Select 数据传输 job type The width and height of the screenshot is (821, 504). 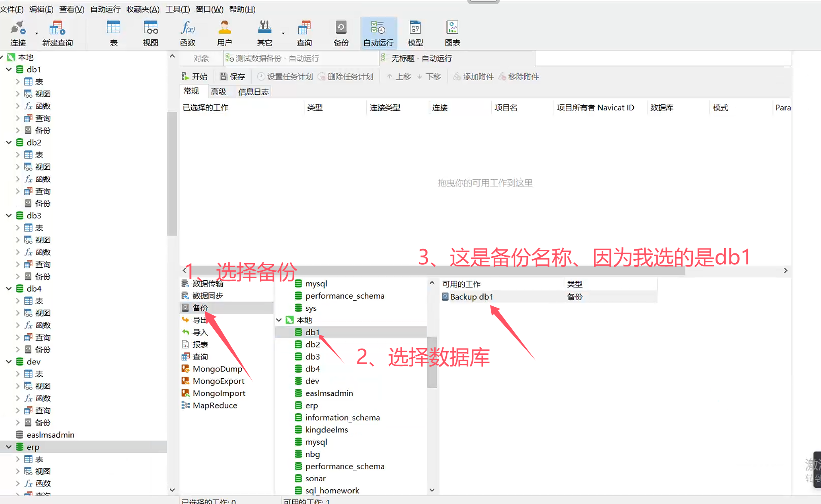(x=208, y=284)
